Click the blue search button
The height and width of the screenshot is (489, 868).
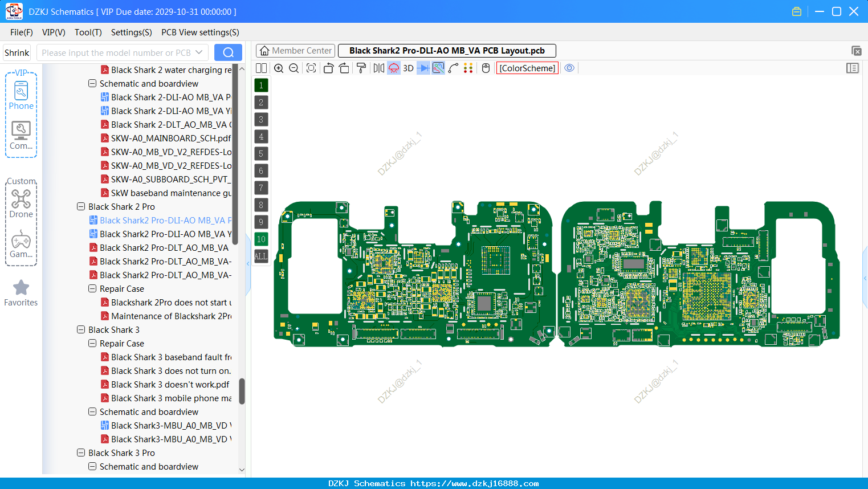(x=228, y=52)
